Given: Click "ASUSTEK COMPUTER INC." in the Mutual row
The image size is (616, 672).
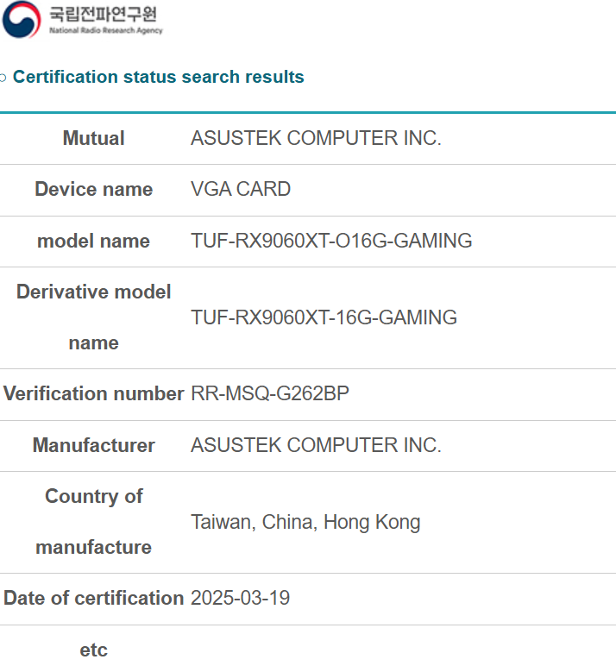Looking at the screenshot, I should [316, 138].
